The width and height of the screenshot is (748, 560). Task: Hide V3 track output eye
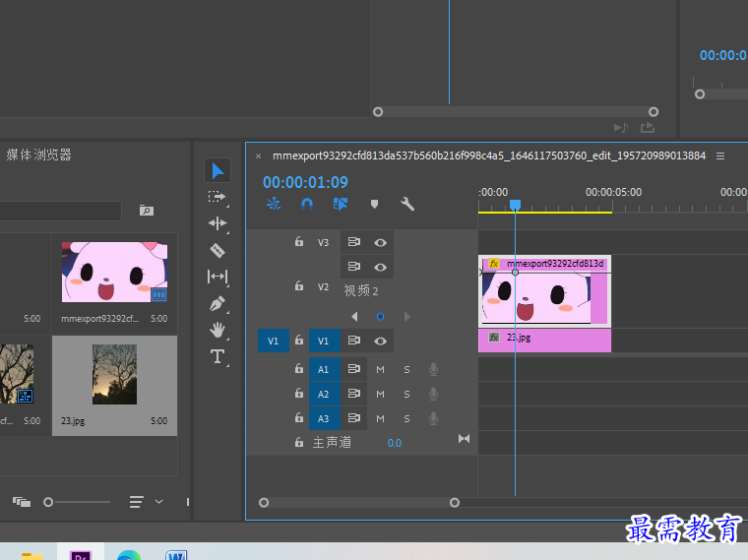[x=380, y=243]
